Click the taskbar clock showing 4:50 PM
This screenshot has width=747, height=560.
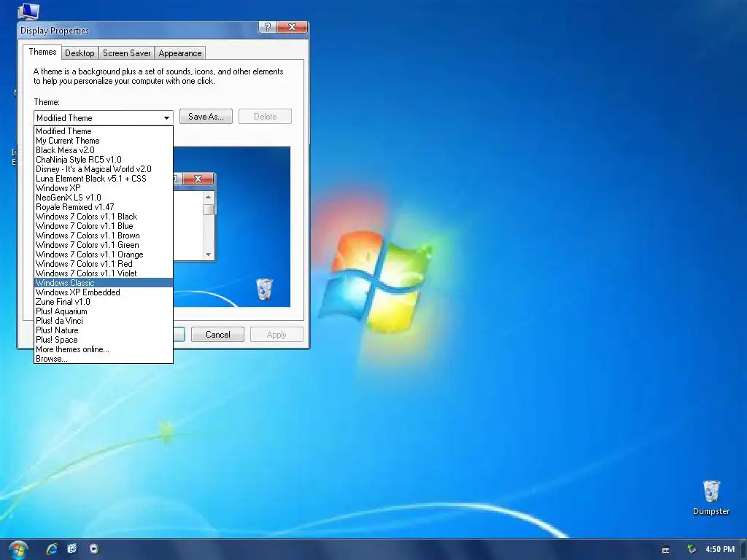pos(720,549)
